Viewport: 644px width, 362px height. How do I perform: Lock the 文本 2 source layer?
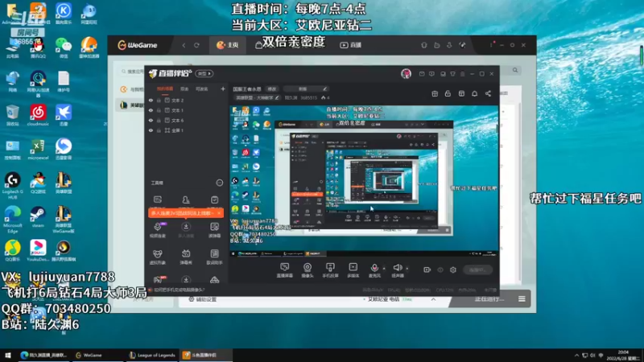coord(159,100)
